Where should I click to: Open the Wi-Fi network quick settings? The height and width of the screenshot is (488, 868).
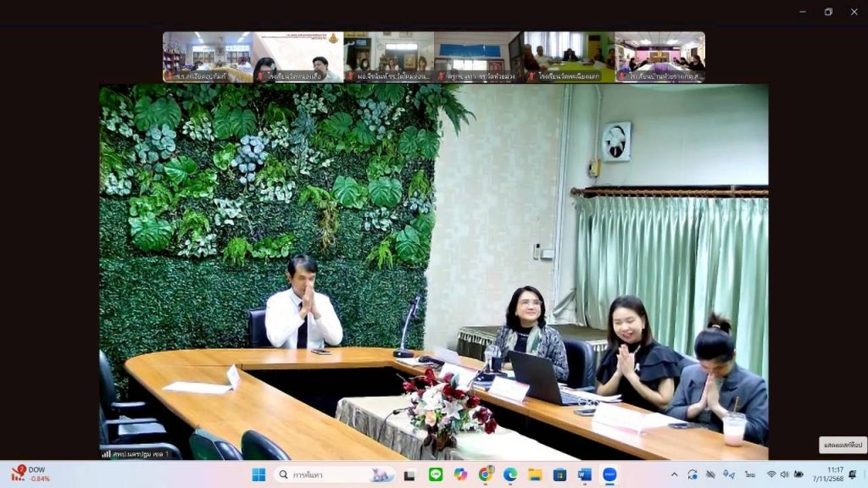coord(771,474)
